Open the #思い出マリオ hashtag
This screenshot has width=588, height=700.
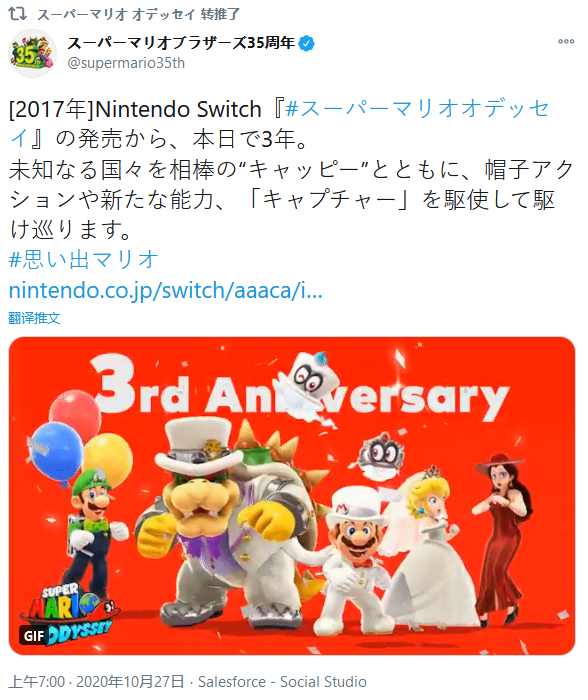[x=83, y=259]
